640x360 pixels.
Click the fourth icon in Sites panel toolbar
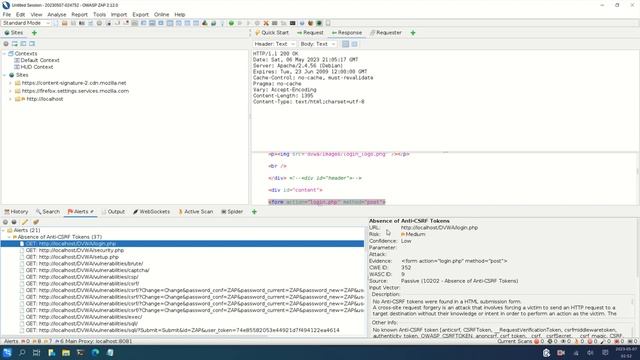32,44
